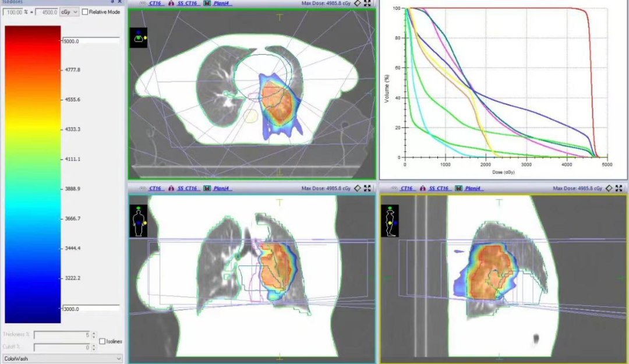Screen dimensions: 629x364
Task: Click the 100.00 percent input field
Action: pos(13,12)
